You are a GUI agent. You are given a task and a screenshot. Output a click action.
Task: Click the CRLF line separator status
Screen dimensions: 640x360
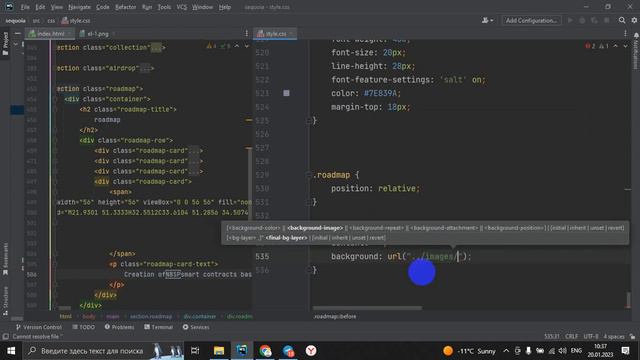coord(571,337)
